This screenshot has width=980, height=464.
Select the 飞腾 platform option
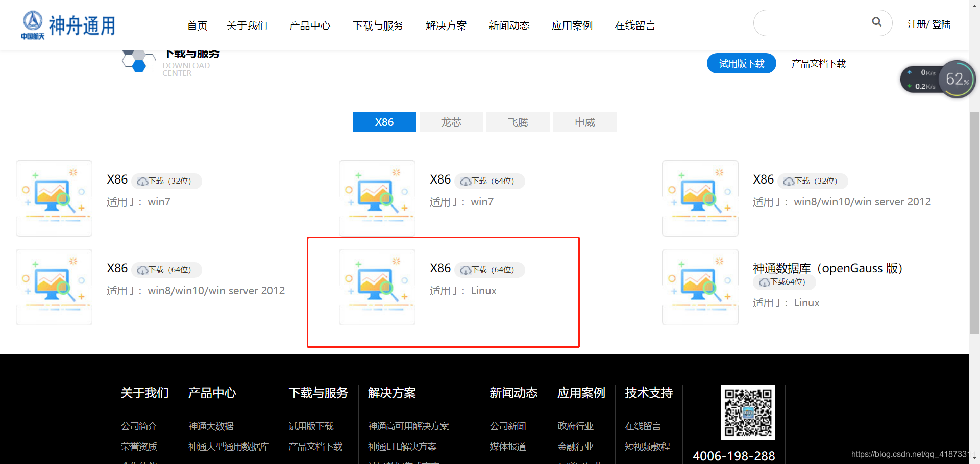click(x=518, y=122)
